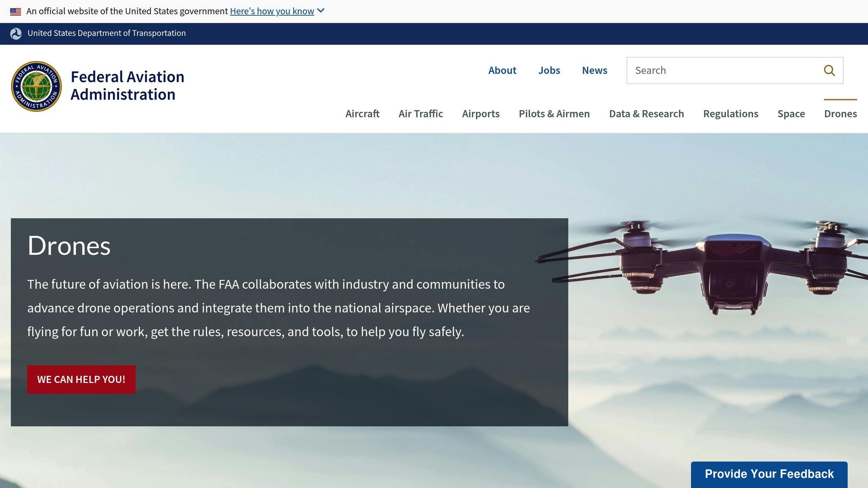This screenshot has width=868, height=488.
Task: Open the Regulations navigation menu
Action: (x=731, y=114)
